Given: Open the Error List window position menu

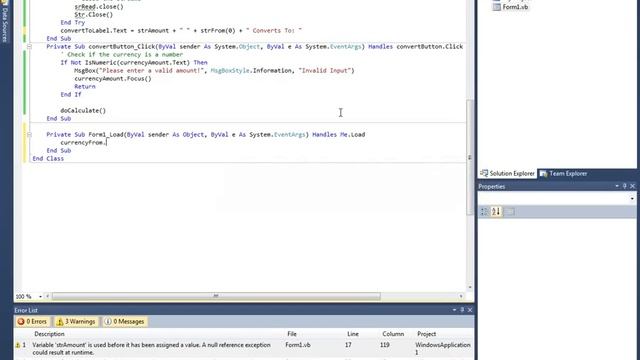Looking at the screenshot, I should coord(454,310).
